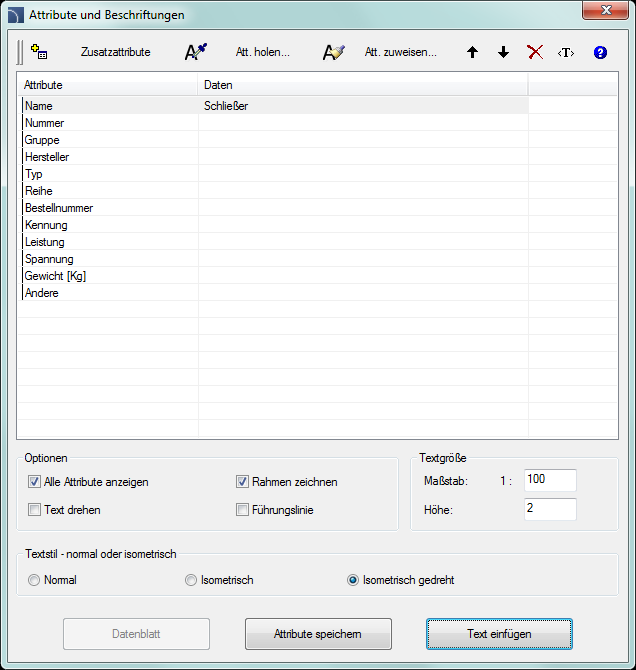Select the Att. zuweisen... toolbar text
This screenshot has height=670, width=636.
pyautogui.click(x=400, y=52)
